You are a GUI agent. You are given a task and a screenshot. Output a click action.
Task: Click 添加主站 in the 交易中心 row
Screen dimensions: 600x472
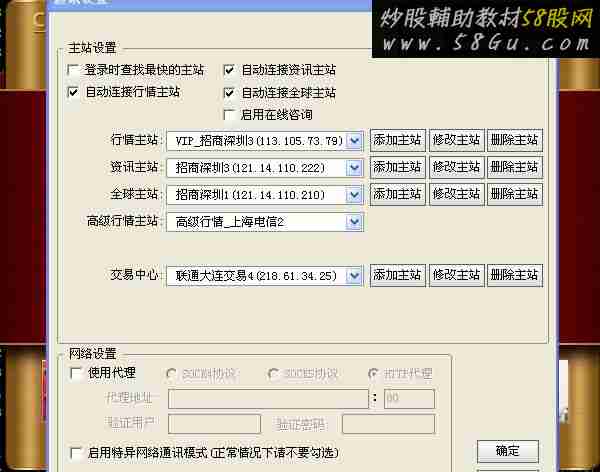[x=398, y=275]
